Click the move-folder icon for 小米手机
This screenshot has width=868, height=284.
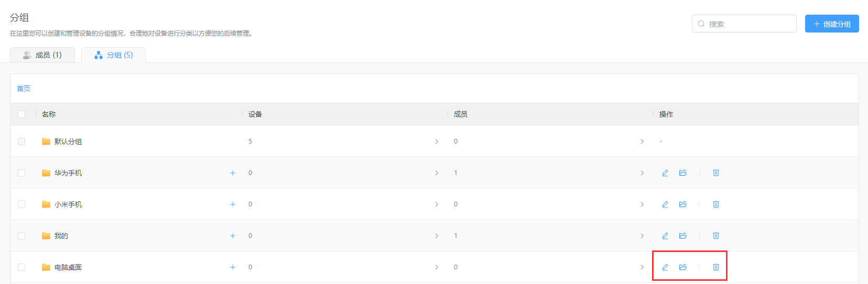pyautogui.click(x=683, y=204)
